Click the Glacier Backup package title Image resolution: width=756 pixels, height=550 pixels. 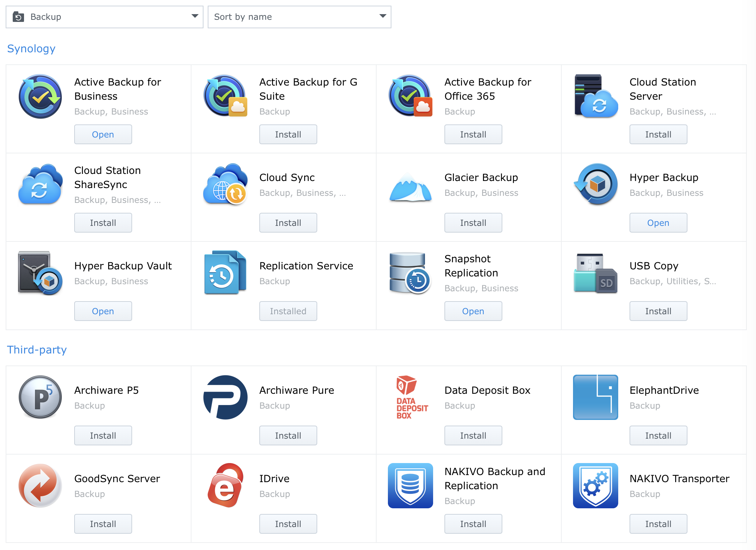(481, 177)
